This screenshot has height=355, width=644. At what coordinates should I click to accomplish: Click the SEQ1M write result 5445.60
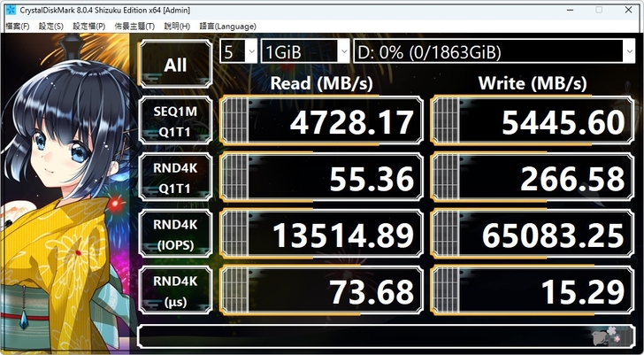pos(533,120)
